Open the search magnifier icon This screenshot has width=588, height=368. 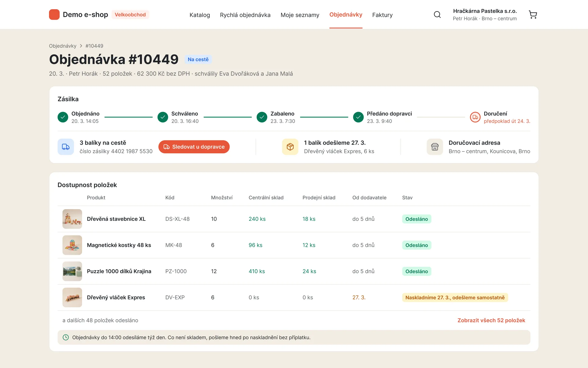point(437,14)
